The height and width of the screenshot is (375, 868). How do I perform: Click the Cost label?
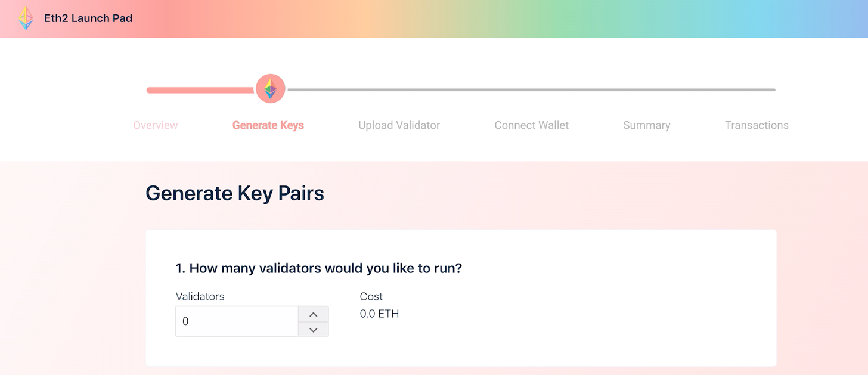coord(371,296)
